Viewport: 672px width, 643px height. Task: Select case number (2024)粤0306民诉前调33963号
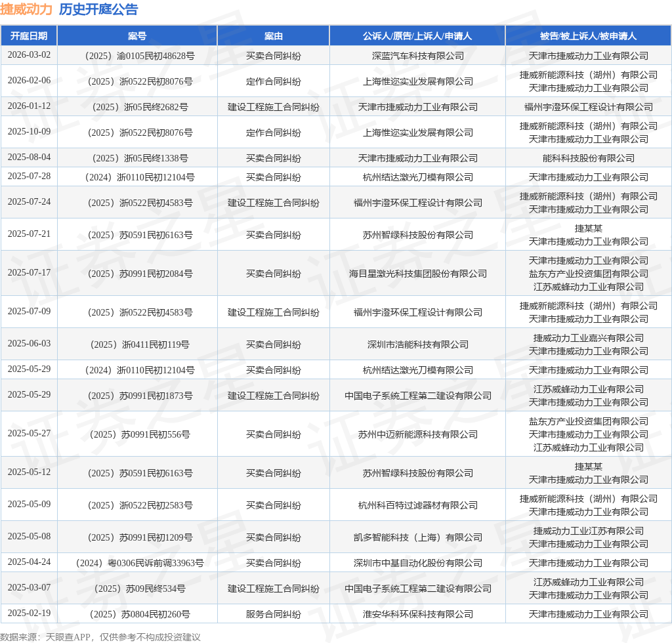pos(140,564)
